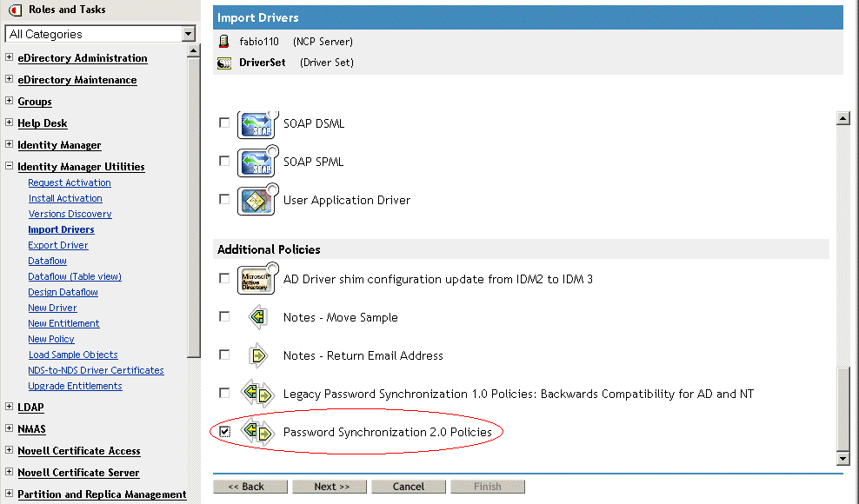Click the User Application Driver icon

click(256, 200)
